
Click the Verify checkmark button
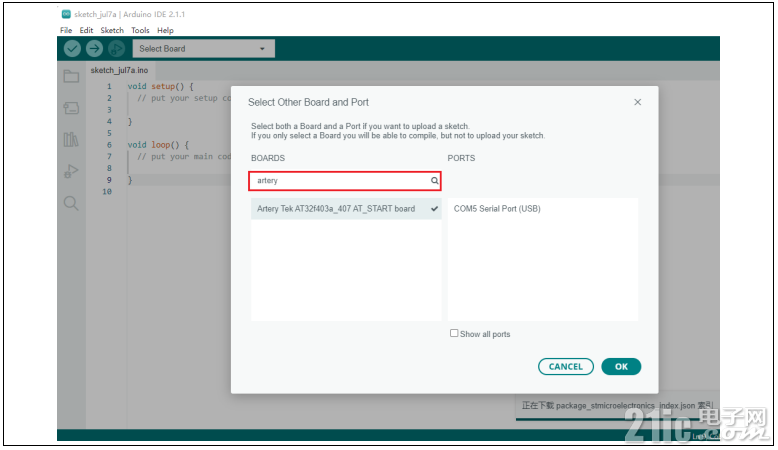[x=72, y=49]
